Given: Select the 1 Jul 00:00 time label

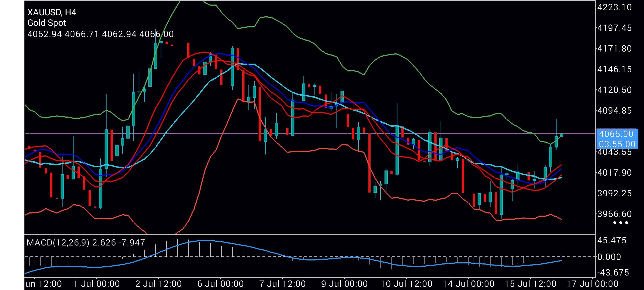Looking at the screenshot, I should 97,284.
